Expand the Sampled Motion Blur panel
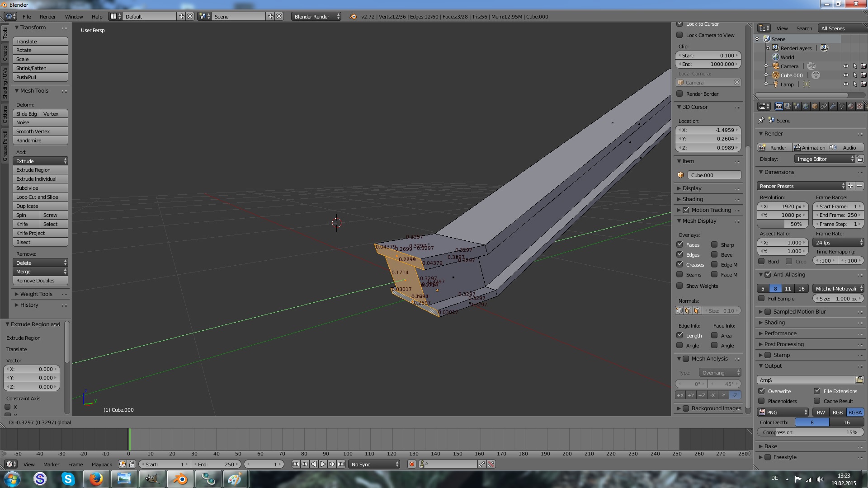This screenshot has width=868, height=488. pos(799,311)
